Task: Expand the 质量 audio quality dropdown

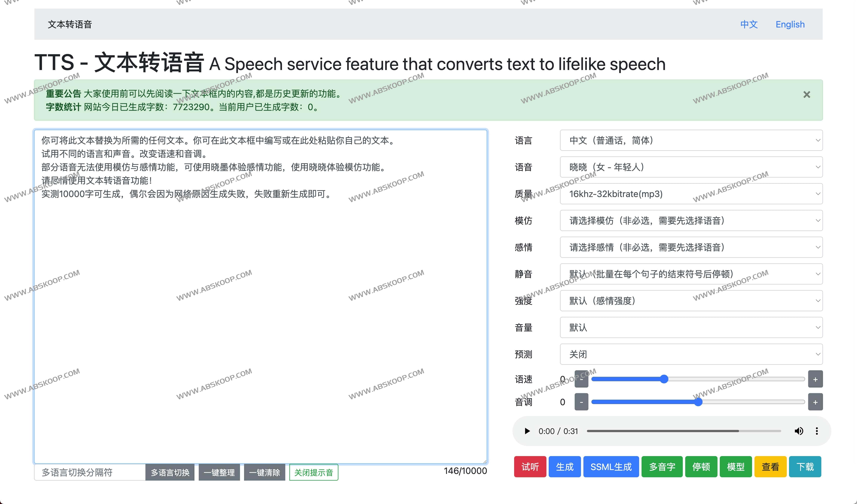Action: [691, 194]
